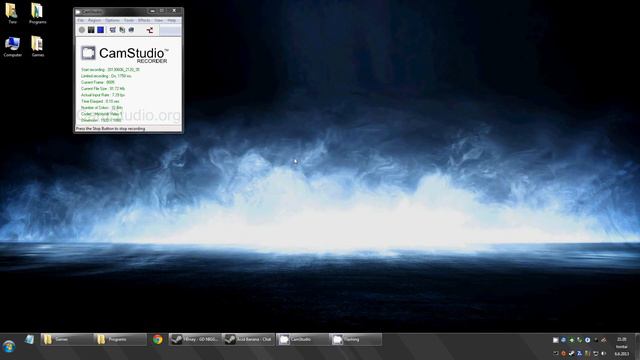The height and width of the screenshot is (360, 640).
Task: Open Screen Annotations from CamStudio toolbar
Action: [122, 30]
